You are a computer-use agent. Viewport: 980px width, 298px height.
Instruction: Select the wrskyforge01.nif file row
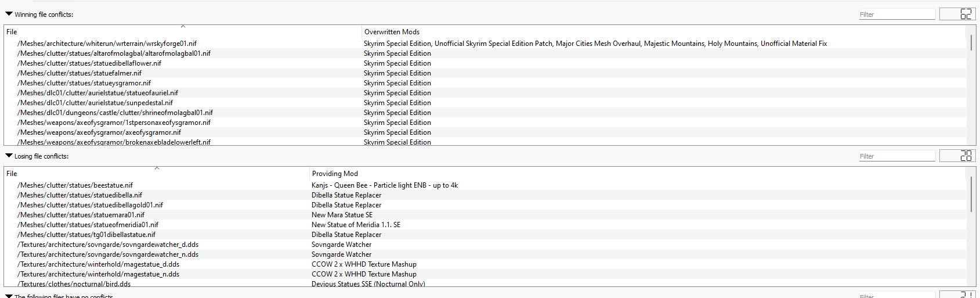coord(485,44)
